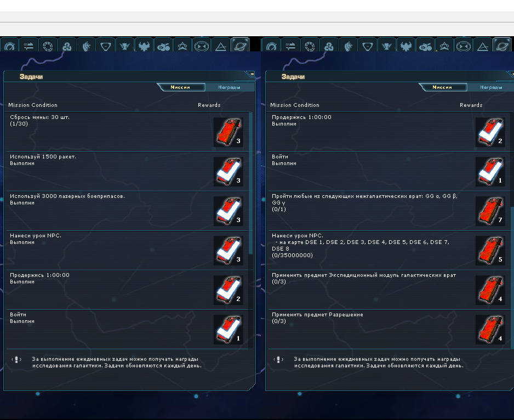Screen dimensions: 514x420
Task: Click reward for Применить предмет Разрешение mission
Action: tap(490, 330)
